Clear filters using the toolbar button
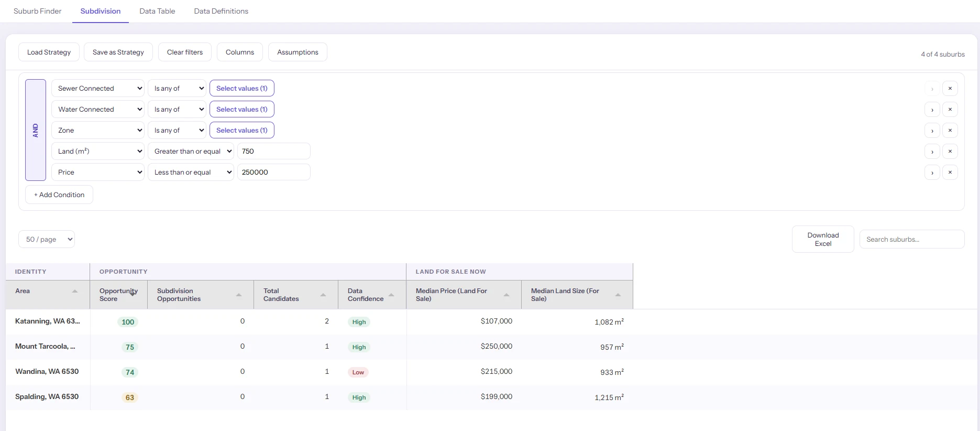Screen dimensions: 980x431 coord(185,52)
